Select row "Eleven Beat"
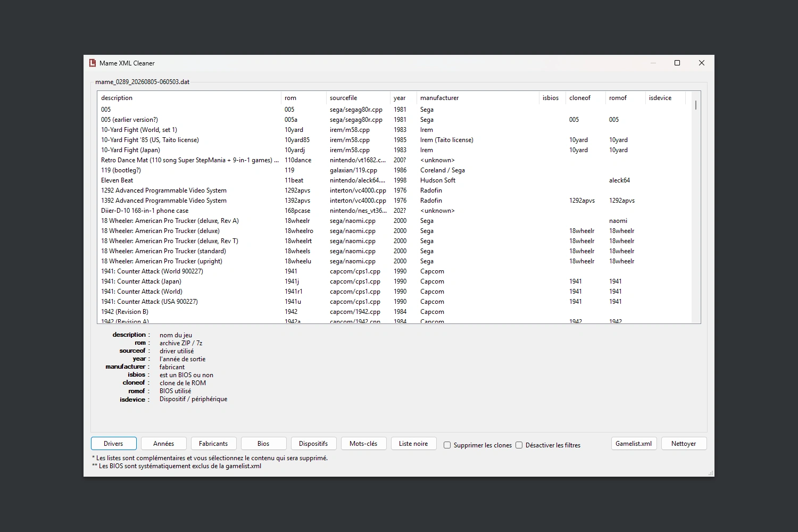The width and height of the screenshot is (798, 532). 395,180
